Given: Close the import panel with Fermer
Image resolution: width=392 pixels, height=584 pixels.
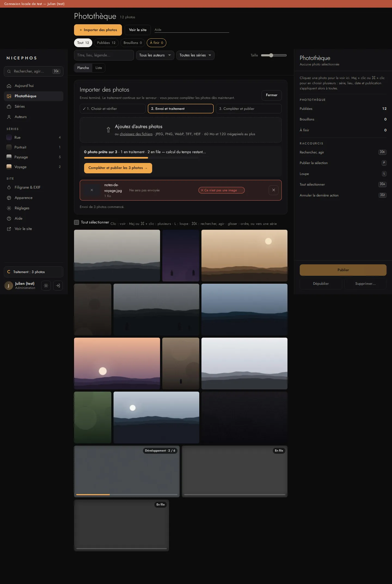Looking at the screenshot, I should (272, 95).
